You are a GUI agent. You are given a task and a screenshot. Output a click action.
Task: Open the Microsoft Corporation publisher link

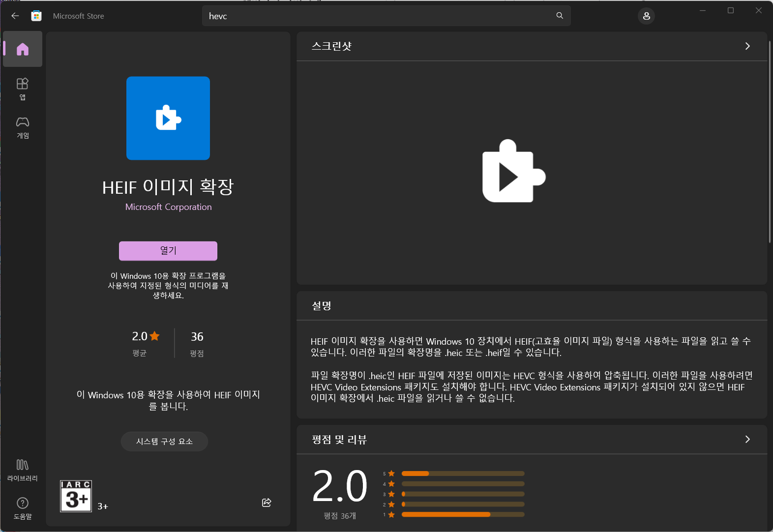pyautogui.click(x=168, y=207)
